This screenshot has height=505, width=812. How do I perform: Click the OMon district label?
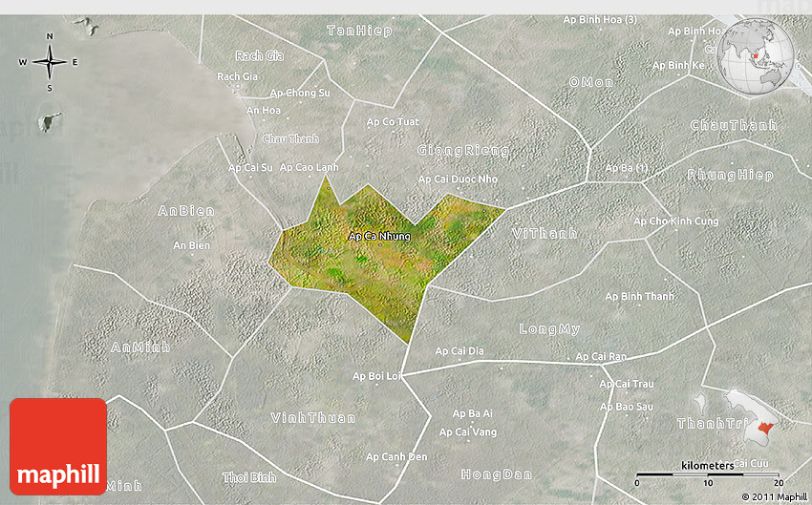591,82
